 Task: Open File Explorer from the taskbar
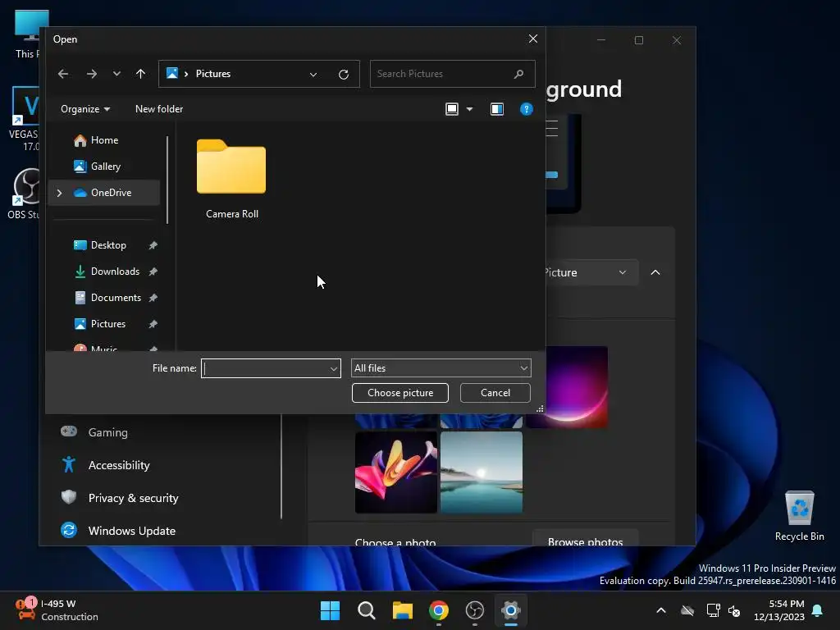pos(402,610)
